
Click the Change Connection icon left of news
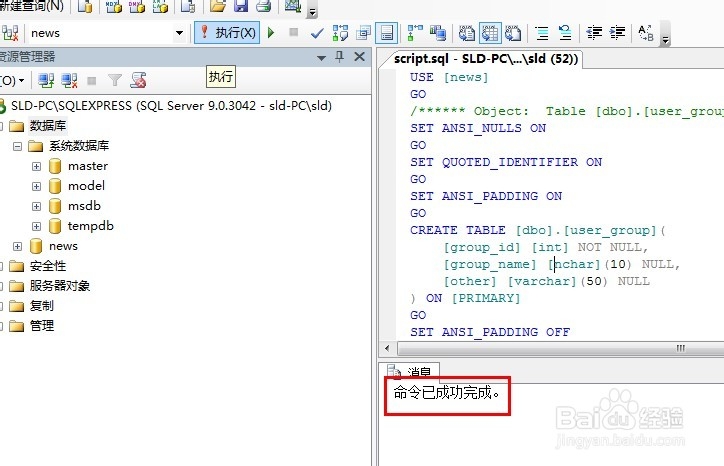coord(10,33)
